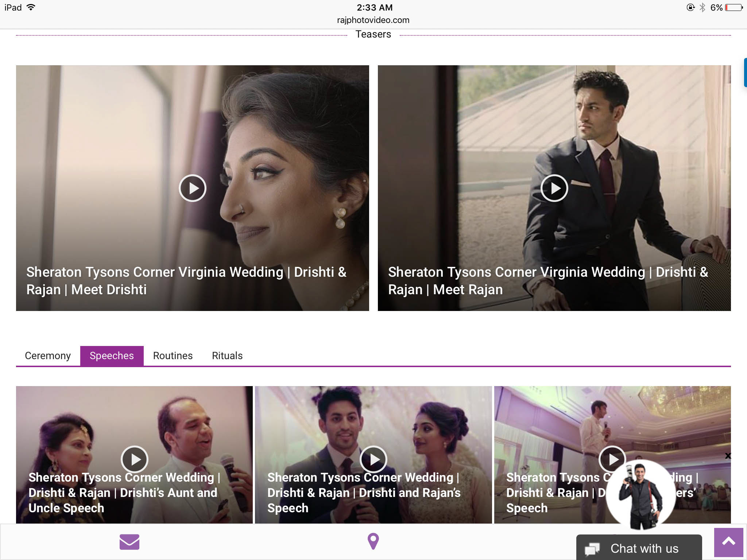
Task: Switch to the Rituals tab
Action: click(227, 356)
